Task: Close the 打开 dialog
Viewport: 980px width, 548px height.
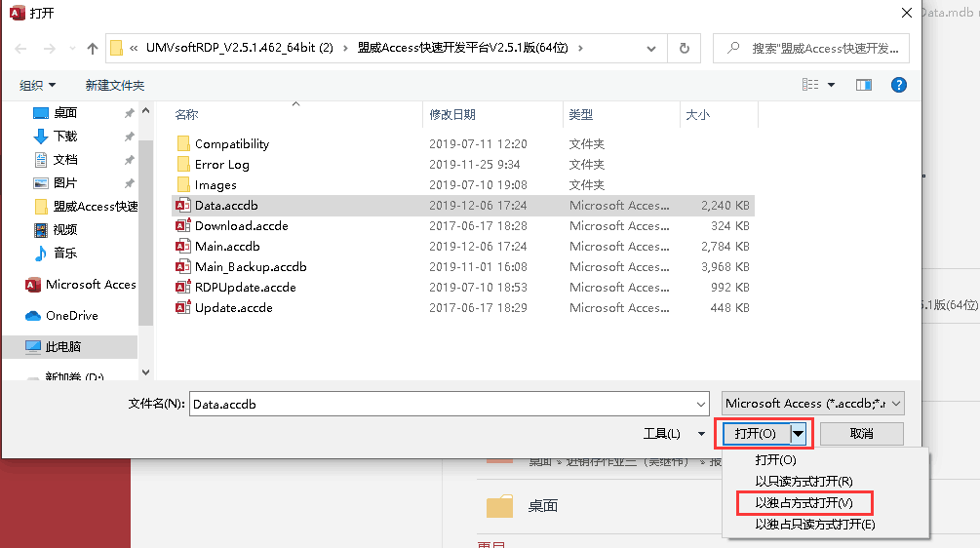Action: point(907,13)
